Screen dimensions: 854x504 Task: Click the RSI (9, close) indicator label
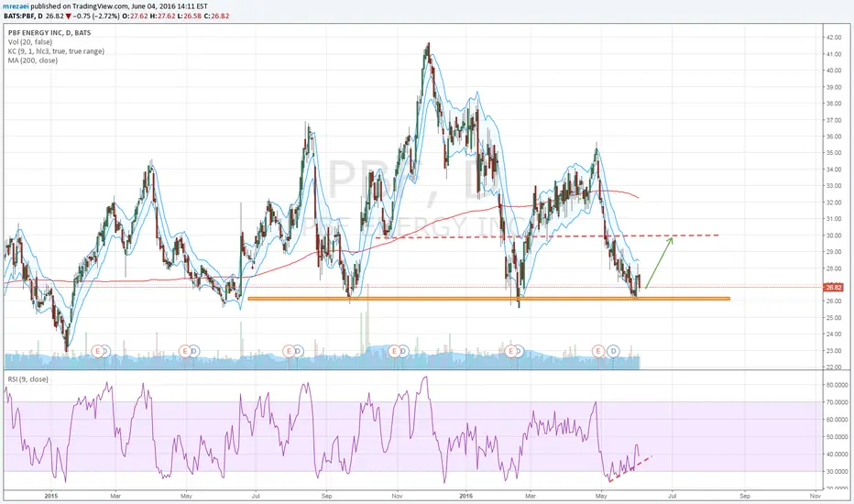click(27, 379)
